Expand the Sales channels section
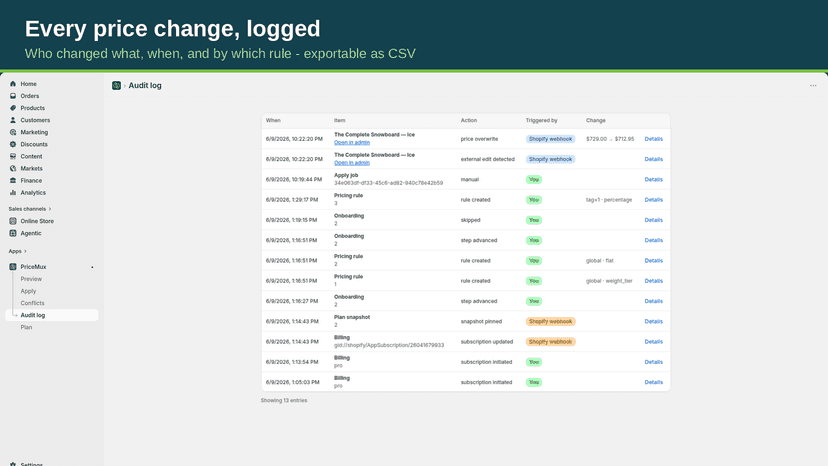Image resolution: width=828 pixels, height=466 pixels. pyautogui.click(x=30, y=209)
